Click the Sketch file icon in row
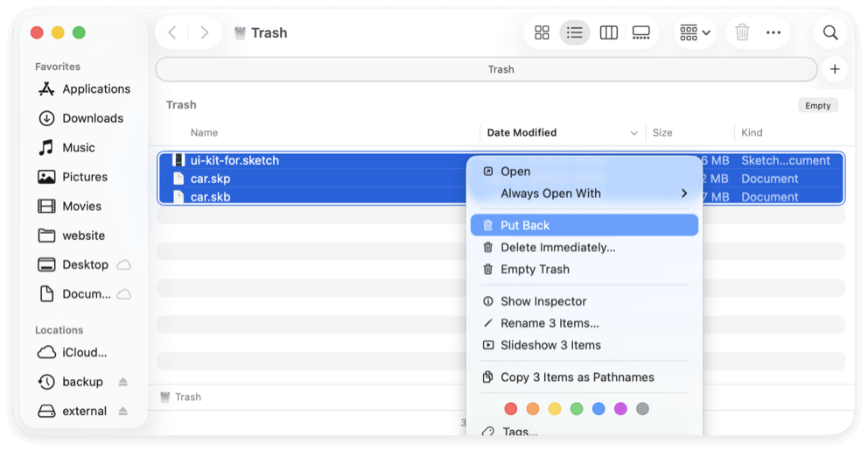 178,160
